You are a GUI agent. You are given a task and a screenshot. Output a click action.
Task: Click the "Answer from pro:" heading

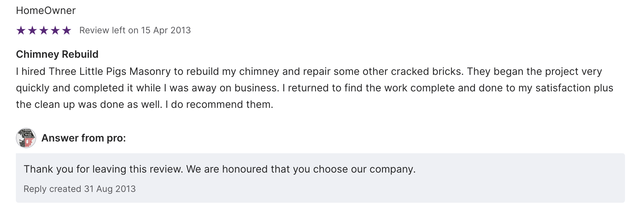(x=84, y=138)
